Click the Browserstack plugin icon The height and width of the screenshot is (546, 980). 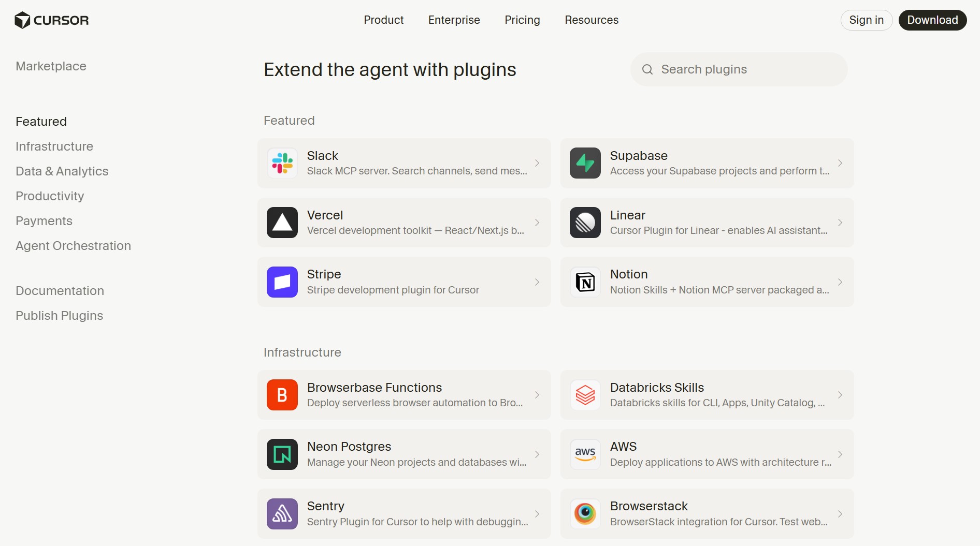coord(585,514)
